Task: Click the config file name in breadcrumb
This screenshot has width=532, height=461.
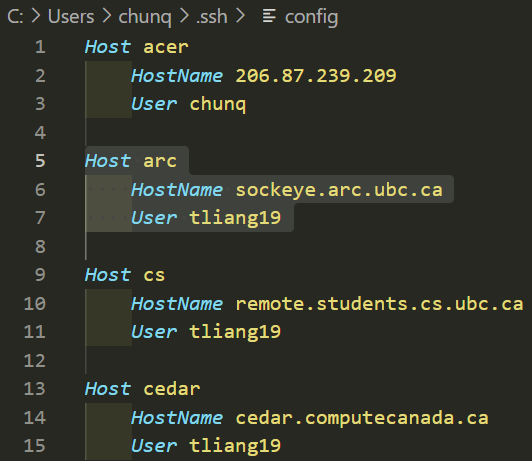Action: [x=311, y=17]
